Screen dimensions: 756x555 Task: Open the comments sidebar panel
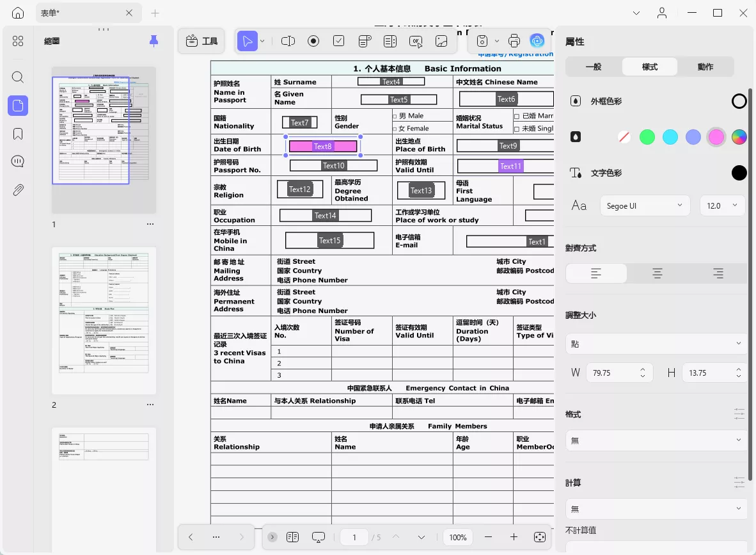point(18,161)
